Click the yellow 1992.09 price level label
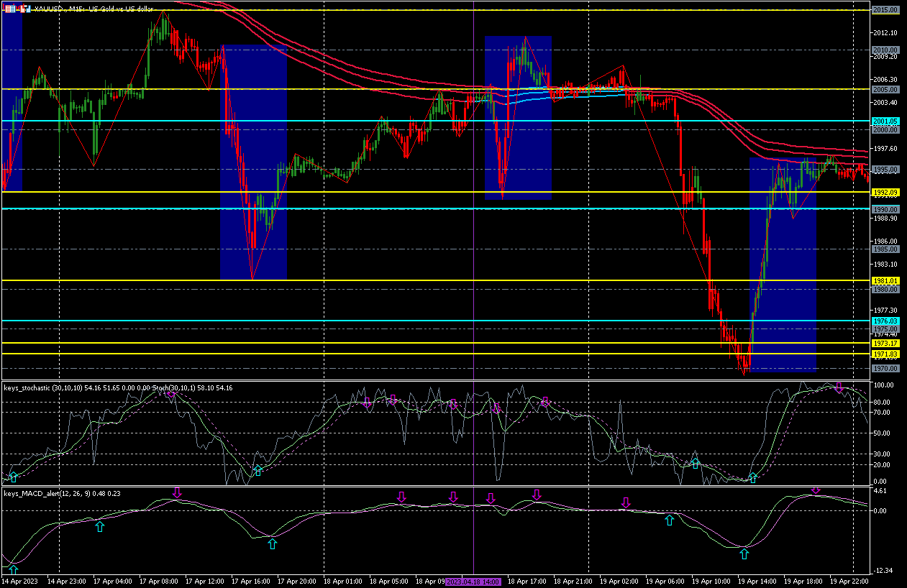 [x=885, y=193]
